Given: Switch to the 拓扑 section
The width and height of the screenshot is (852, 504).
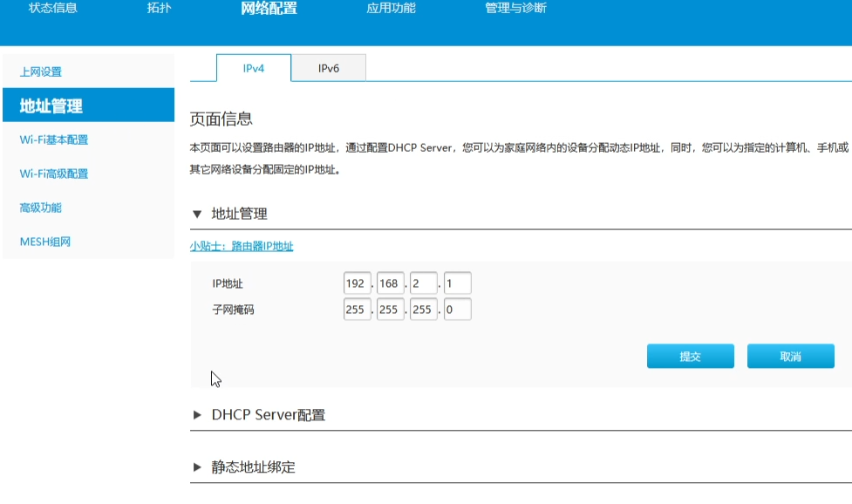Looking at the screenshot, I should pos(160,9).
